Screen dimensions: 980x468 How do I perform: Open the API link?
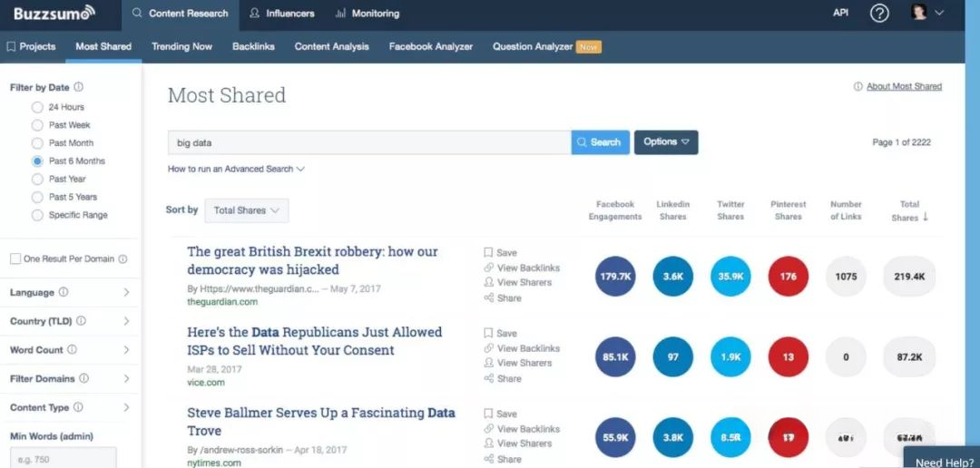tap(840, 13)
